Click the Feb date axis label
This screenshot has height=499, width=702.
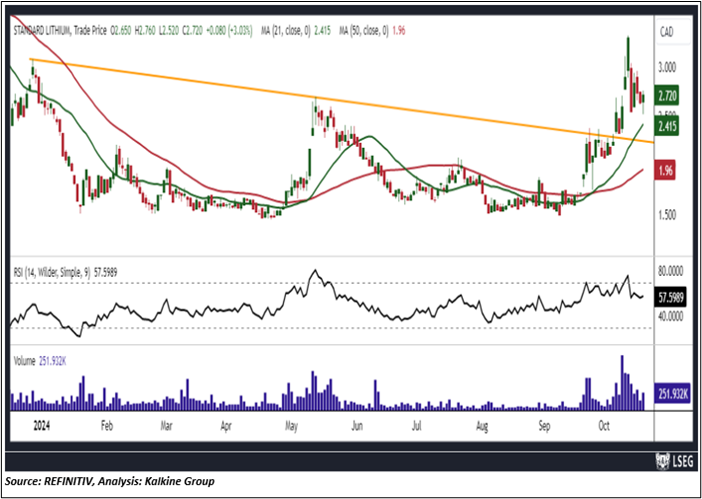pyautogui.click(x=107, y=426)
